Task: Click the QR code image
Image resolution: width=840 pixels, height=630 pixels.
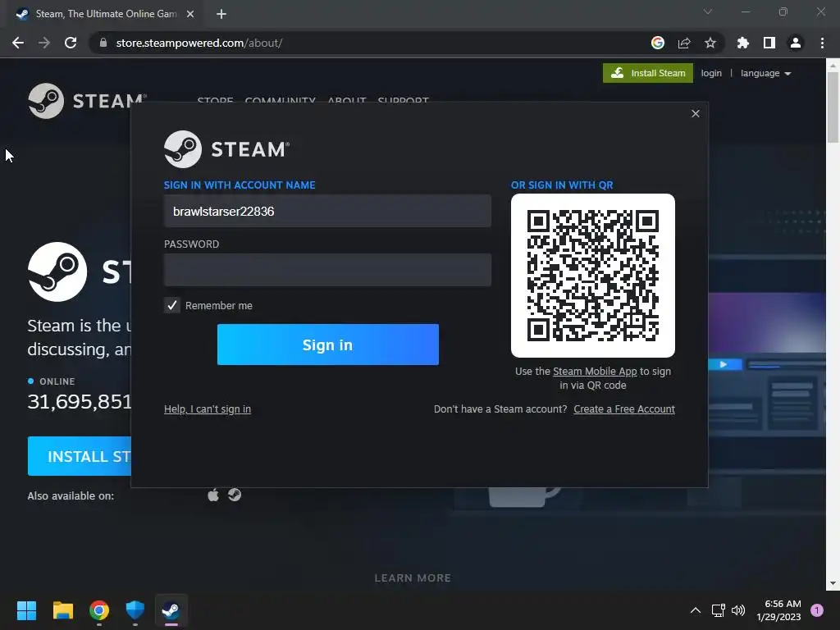Action: coord(593,276)
